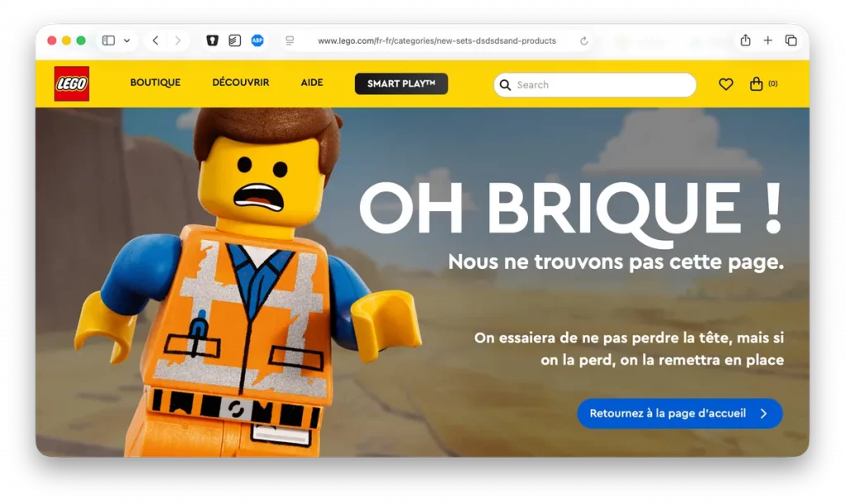Open Safari share icon
Viewport: 845px width, 504px height.
click(x=745, y=40)
